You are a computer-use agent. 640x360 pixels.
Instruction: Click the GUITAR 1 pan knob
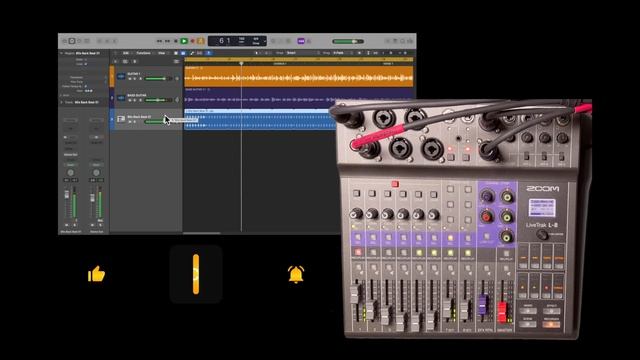tap(177, 78)
